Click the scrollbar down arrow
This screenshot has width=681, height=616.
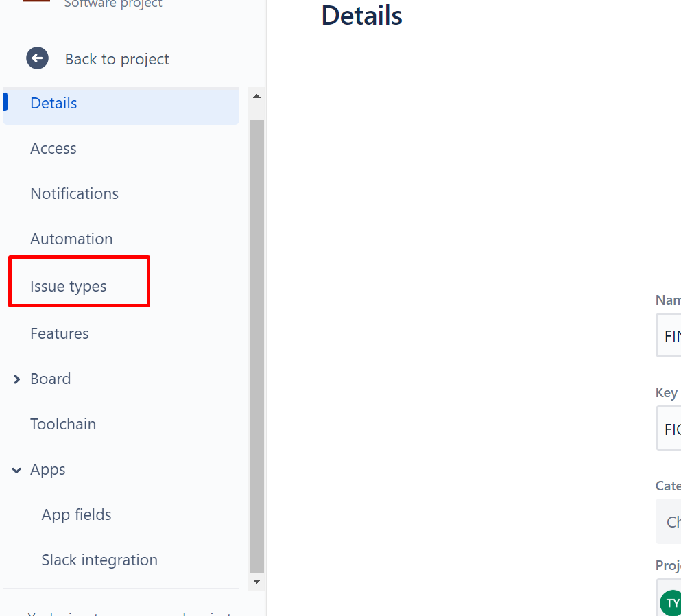point(256,580)
